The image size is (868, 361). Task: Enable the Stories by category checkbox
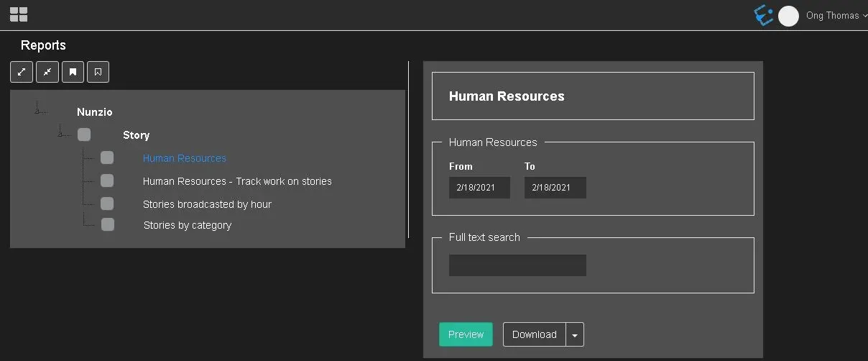(x=107, y=224)
